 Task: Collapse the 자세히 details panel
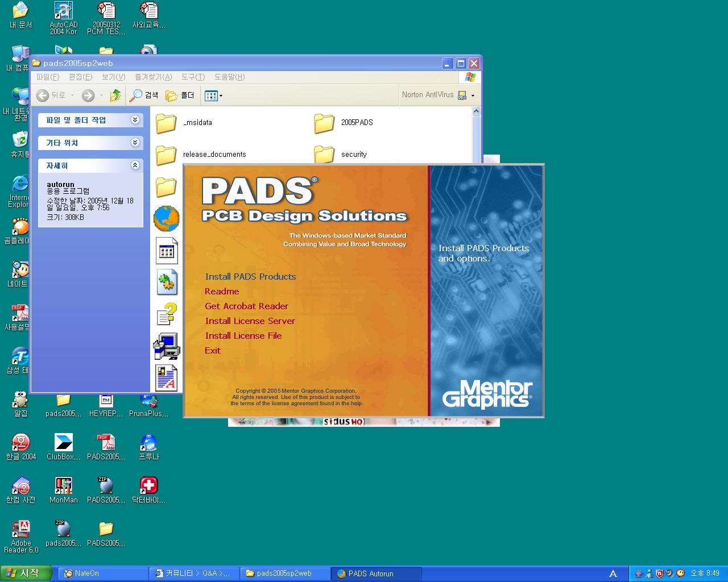pos(135,165)
